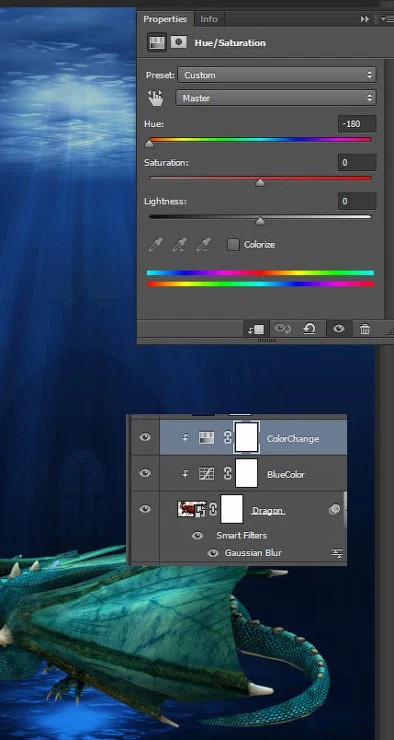This screenshot has width=394, height=740.
Task: Delete this adjustment layer with trash icon
Action: tap(365, 329)
